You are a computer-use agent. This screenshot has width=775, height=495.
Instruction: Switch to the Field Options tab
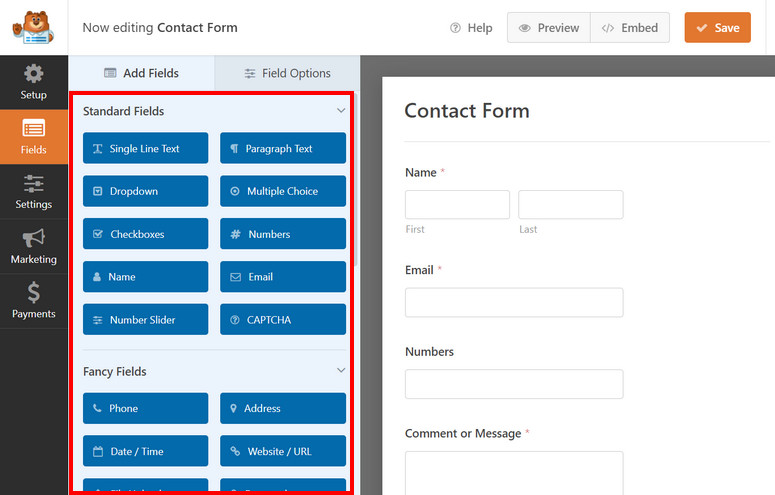(x=287, y=73)
